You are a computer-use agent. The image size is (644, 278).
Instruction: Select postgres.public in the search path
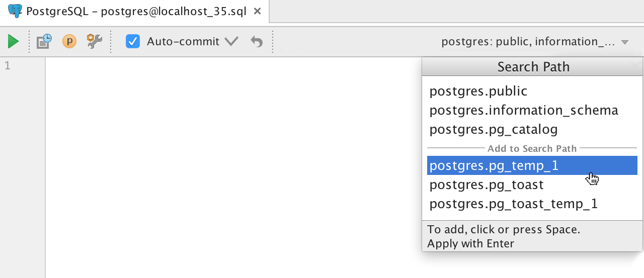pyautogui.click(x=478, y=91)
